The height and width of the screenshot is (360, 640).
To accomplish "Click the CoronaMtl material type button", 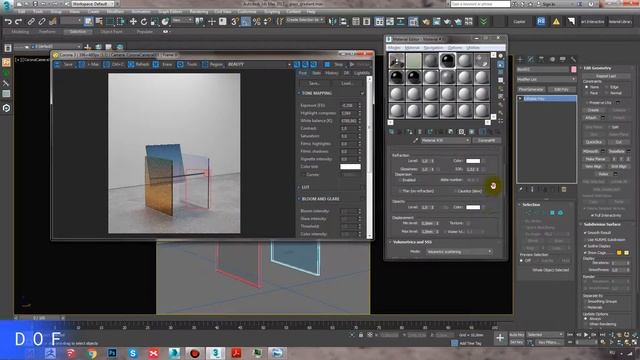I will tap(487, 140).
